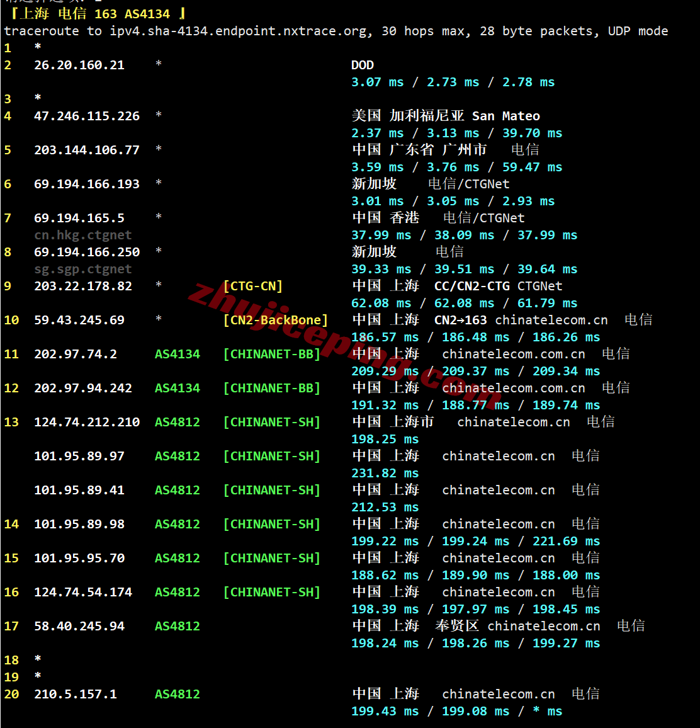Click latency value 209.29 ms
The image size is (700, 728).
coord(385,371)
